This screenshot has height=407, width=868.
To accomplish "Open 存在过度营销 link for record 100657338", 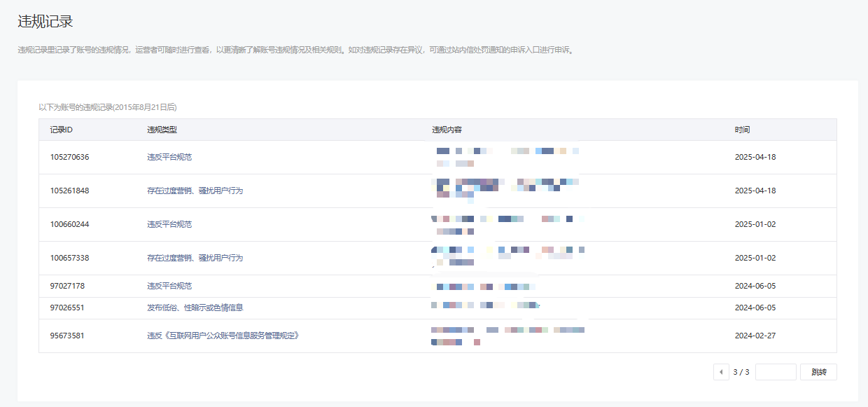I will (195, 258).
